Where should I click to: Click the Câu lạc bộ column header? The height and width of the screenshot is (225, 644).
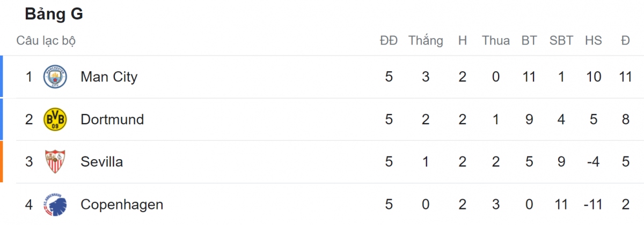coord(46,41)
